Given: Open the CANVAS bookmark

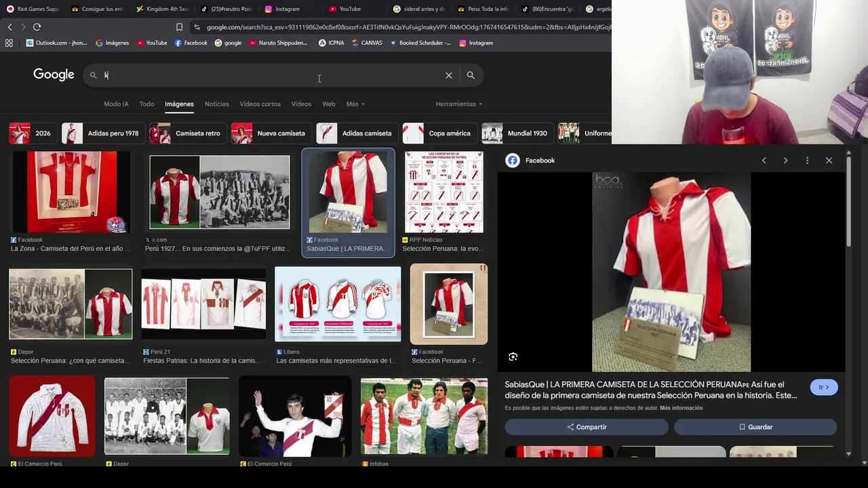Looking at the screenshot, I should [x=367, y=43].
